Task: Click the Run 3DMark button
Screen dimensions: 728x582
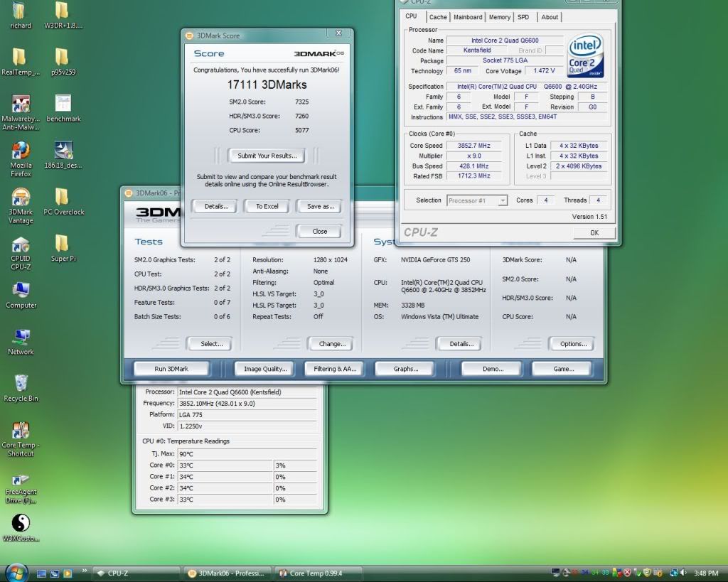Action: [171, 369]
